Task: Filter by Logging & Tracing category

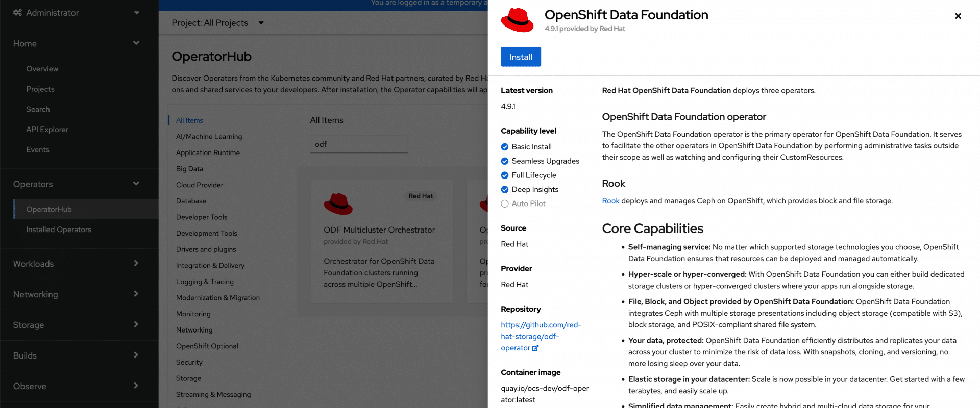Action: (205, 282)
